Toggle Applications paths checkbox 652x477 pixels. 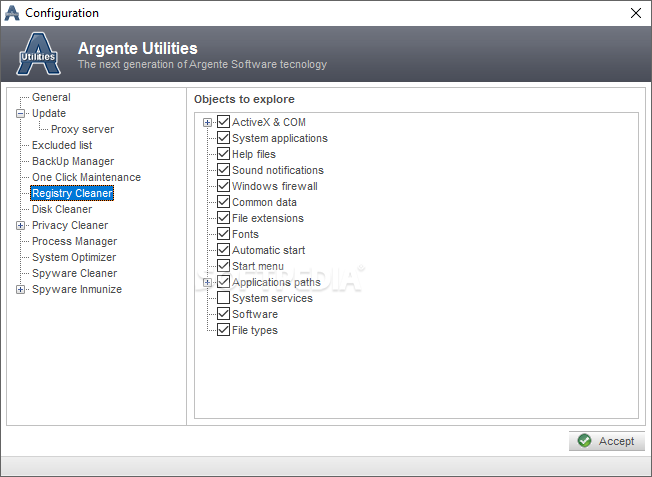coord(223,282)
